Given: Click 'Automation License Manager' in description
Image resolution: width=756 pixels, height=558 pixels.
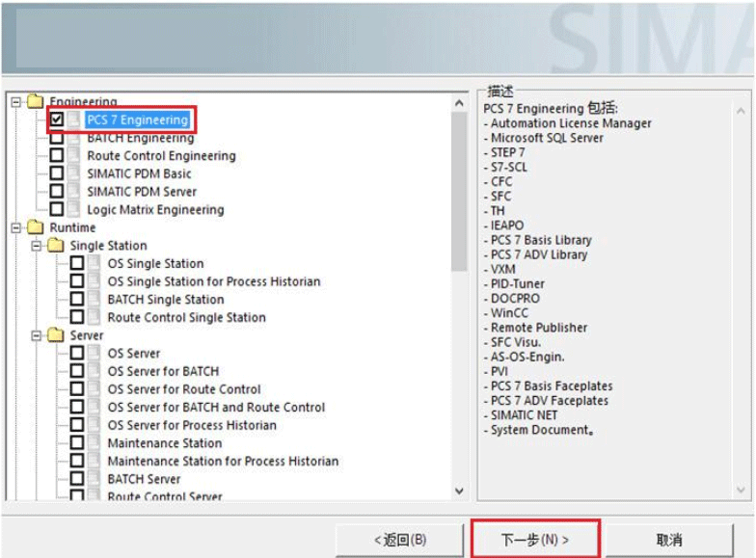Looking at the screenshot, I should coord(571,123).
